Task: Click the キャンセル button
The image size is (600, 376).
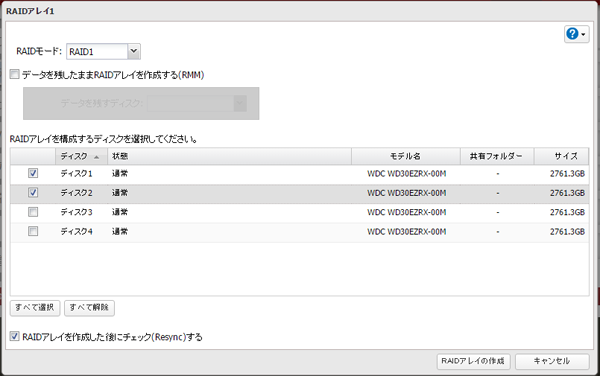Action: 552,361
